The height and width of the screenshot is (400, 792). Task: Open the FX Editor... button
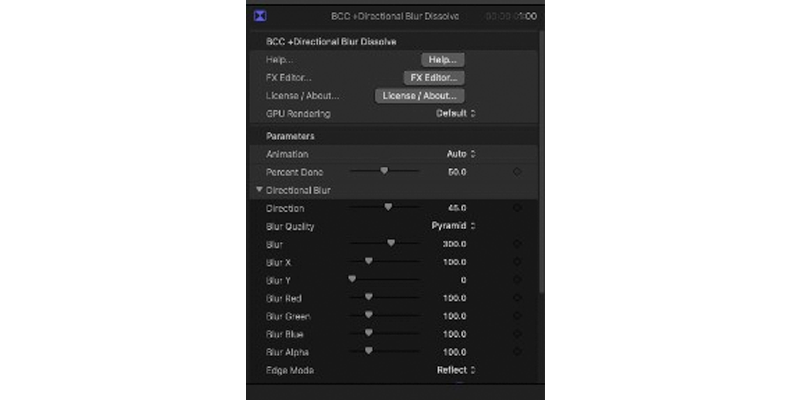coord(434,78)
